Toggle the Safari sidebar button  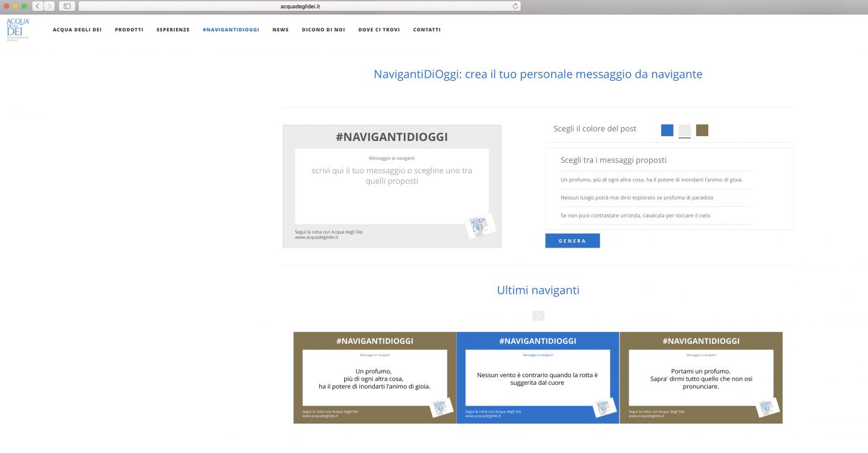pyautogui.click(x=66, y=6)
